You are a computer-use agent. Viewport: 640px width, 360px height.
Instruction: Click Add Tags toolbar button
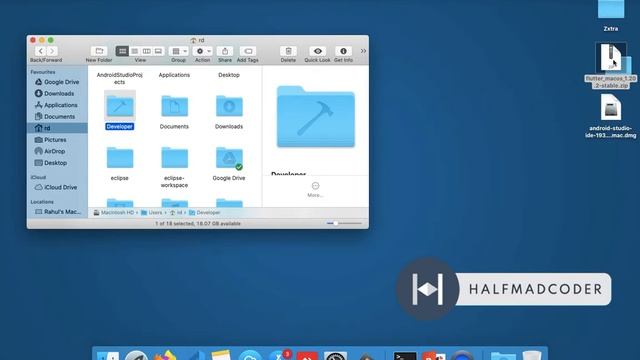(248, 51)
